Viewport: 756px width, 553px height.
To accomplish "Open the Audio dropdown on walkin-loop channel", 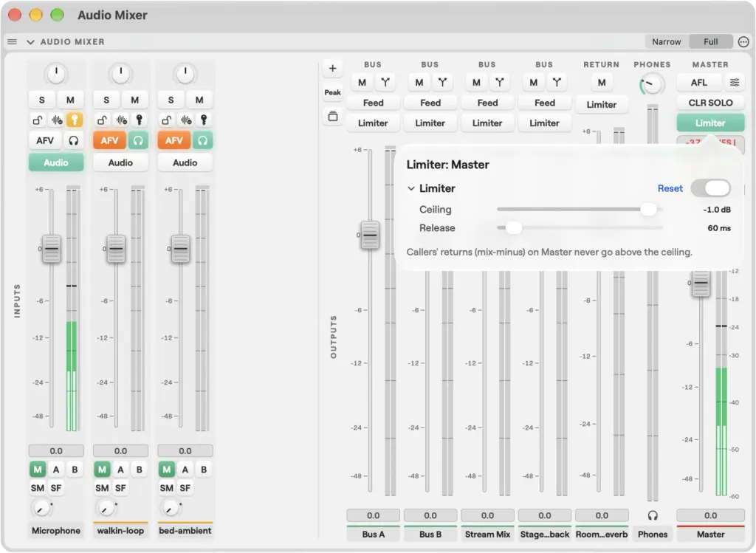I will pos(120,162).
